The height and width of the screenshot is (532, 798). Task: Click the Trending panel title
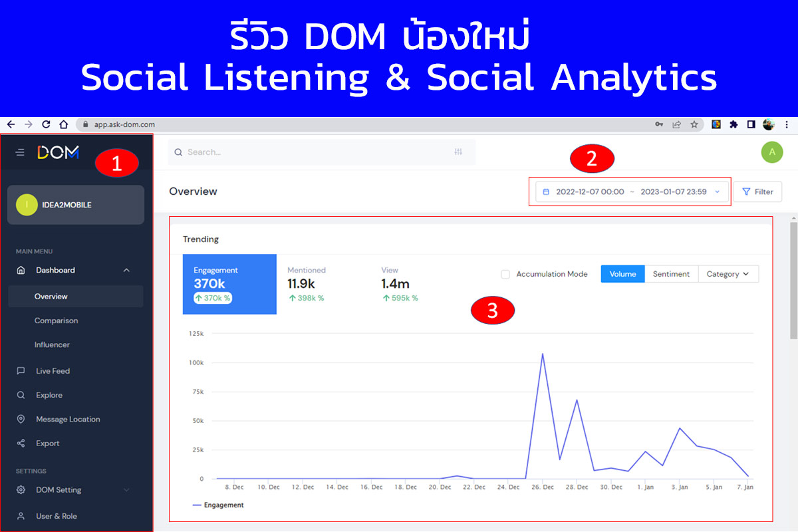(201, 239)
